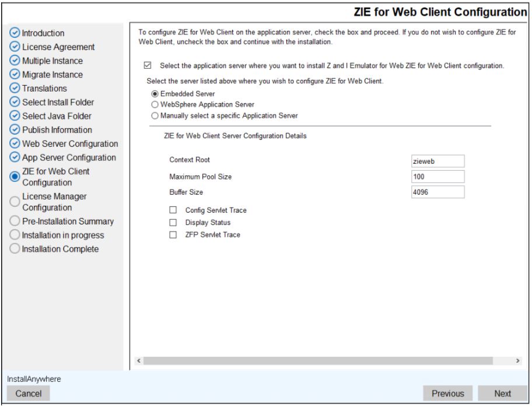Click the Select Java Folder checkmark icon
532x407 pixels.
click(15, 115)
